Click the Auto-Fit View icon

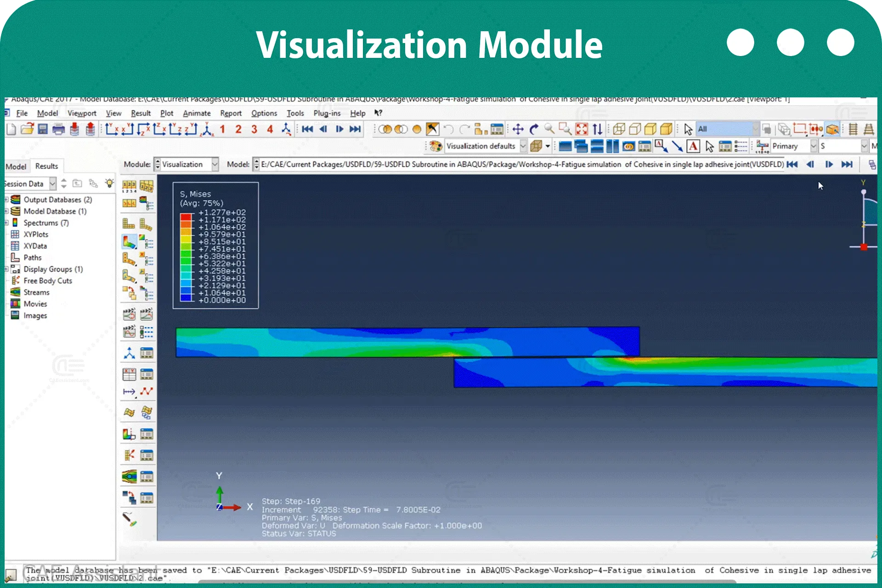[x=582, y=129]
